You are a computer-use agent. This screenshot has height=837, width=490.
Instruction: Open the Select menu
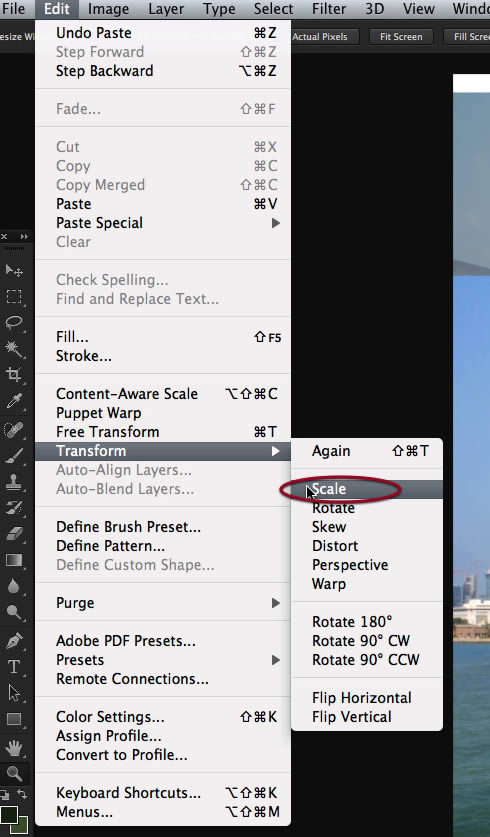273,9
